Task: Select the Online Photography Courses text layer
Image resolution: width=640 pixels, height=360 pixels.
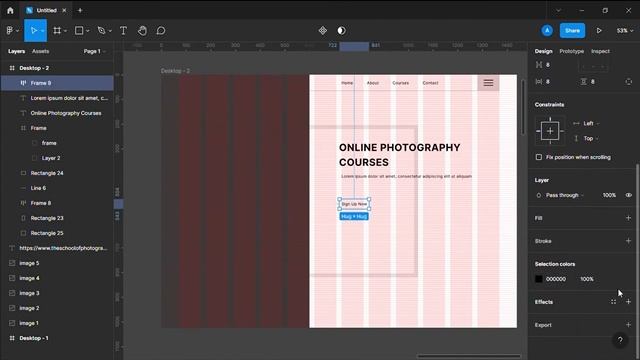Action: tap(57, 113)
